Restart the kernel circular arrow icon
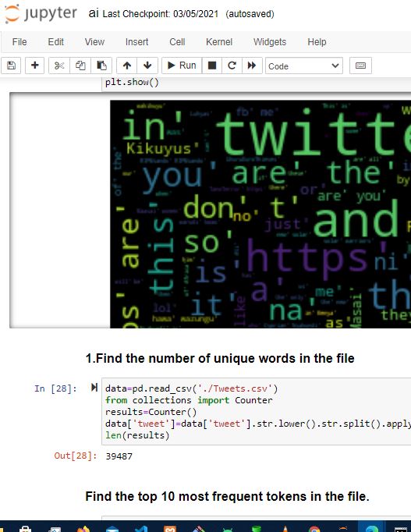411x532 pixels. 232,66
